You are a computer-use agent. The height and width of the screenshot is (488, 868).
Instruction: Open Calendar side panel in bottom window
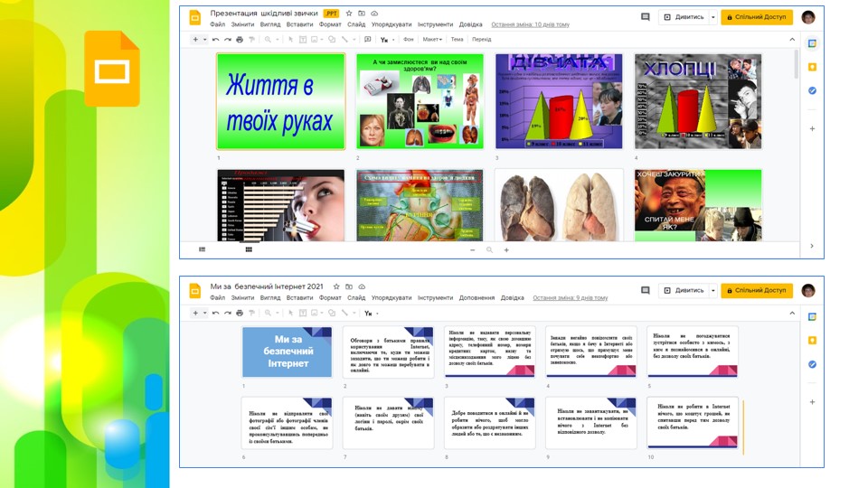pyautogui.click(x=812, y=316)
